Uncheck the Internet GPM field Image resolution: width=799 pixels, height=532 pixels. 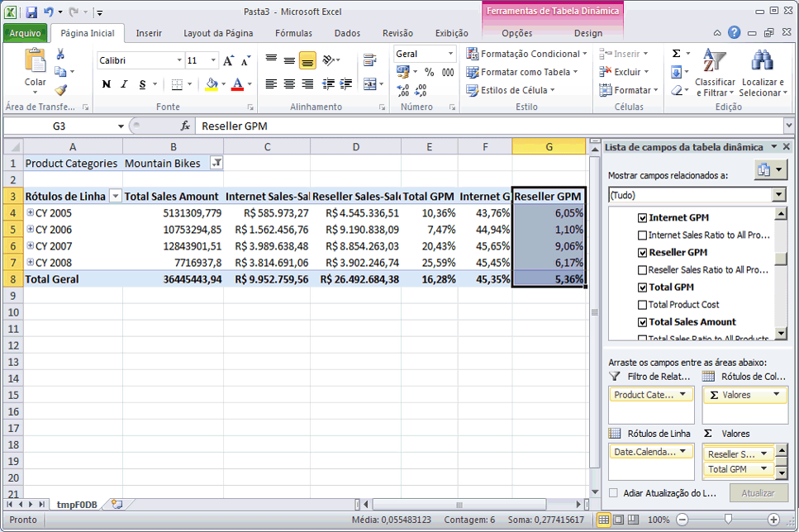[x=643, y=218]
